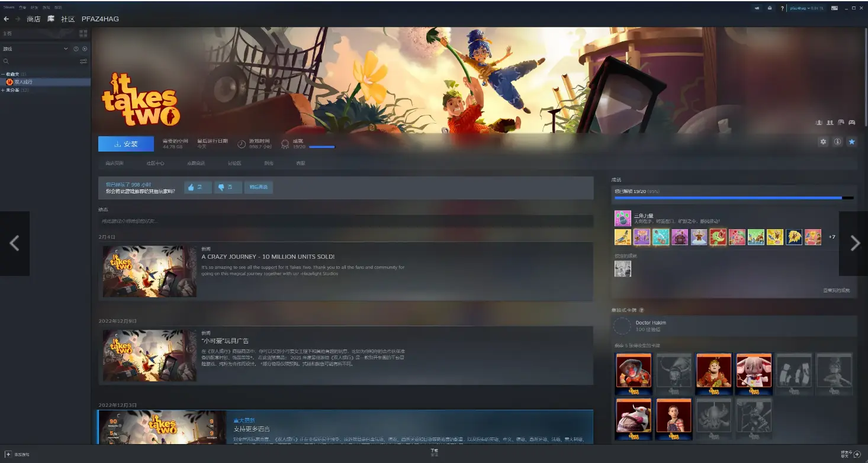Open the Steam menu in the menu bar
868x463 pixels.
pos(8,8)
